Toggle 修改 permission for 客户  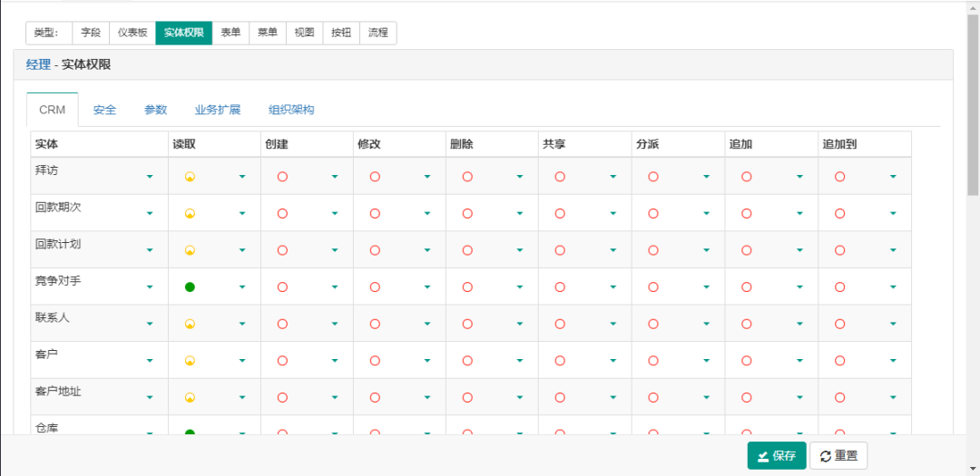[375, 361]
